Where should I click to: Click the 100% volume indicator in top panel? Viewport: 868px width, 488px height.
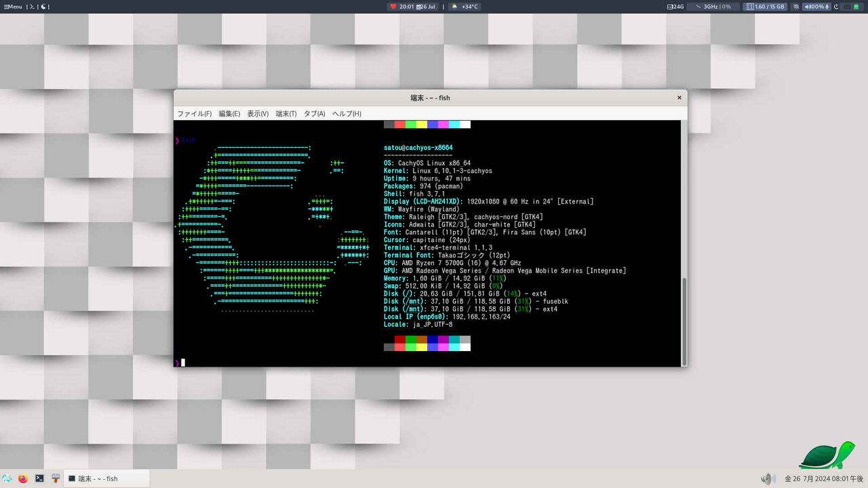816,7
